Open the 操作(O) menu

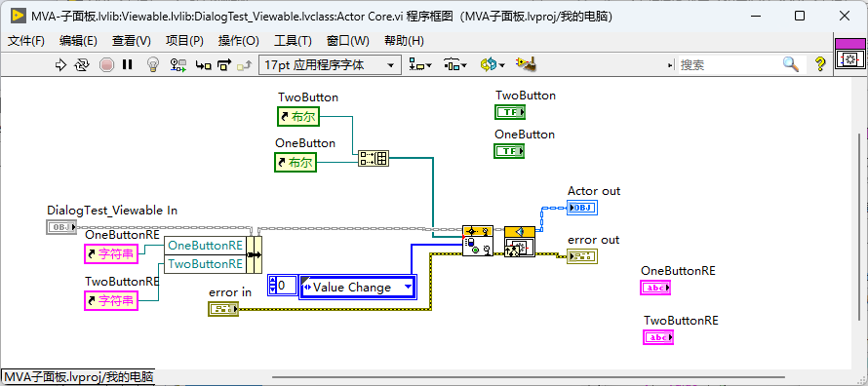[x=239, y=41]
